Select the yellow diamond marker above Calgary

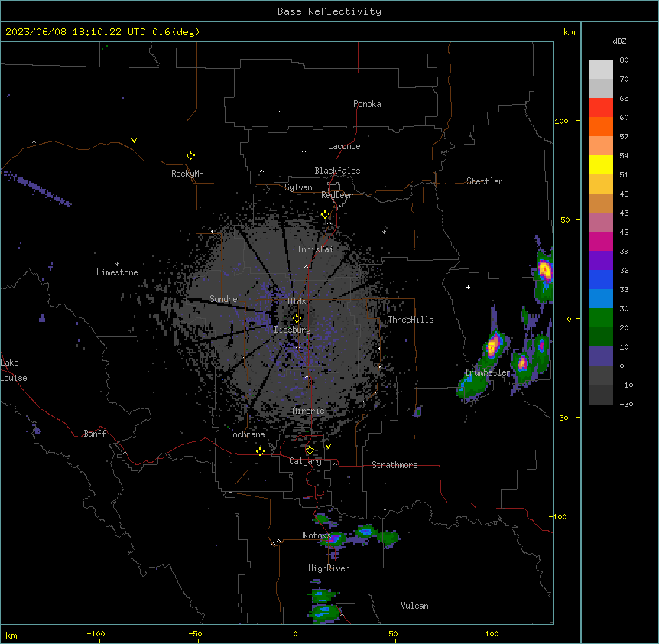pyautogui.click(x=310, y=450)
